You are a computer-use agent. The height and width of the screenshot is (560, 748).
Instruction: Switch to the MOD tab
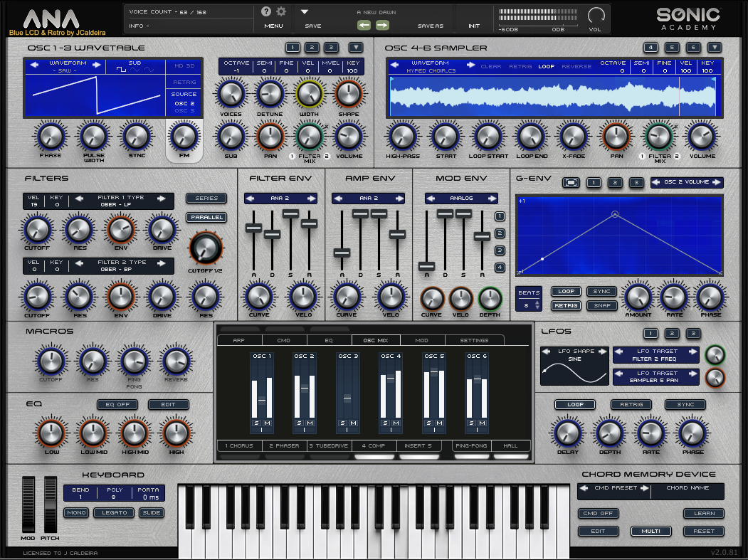click(x=422, y=340)
